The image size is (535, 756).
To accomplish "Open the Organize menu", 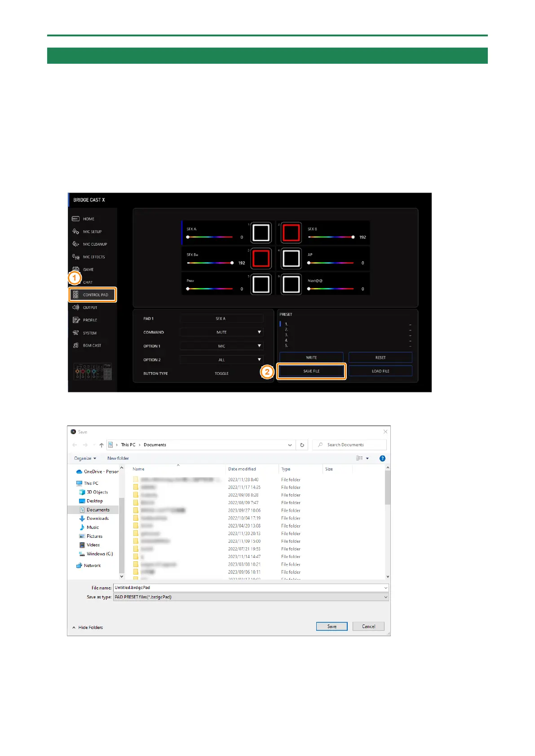I will pyautogui.click(x=85, y=458).
